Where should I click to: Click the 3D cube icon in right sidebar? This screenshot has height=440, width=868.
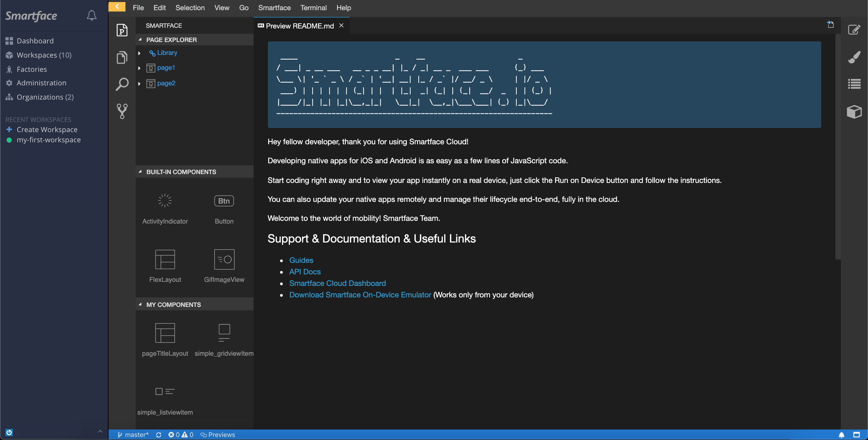pos(854,112)
